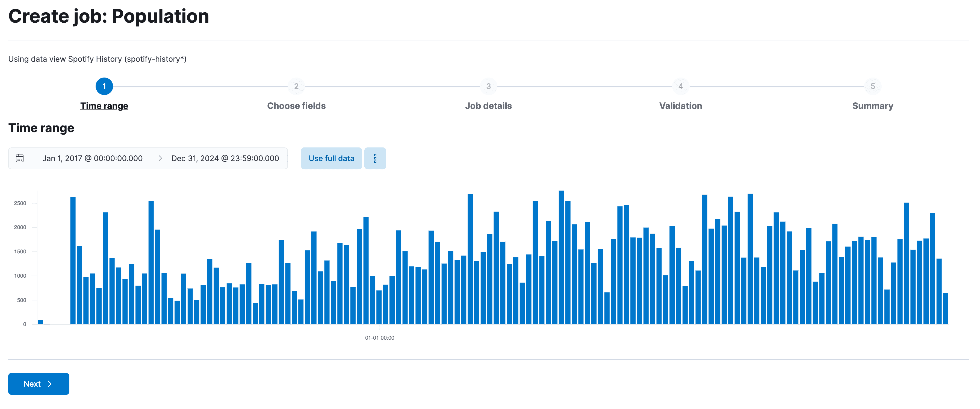Click the Create job: Population page title
The image size is (980, 409).
pos(109,16)
